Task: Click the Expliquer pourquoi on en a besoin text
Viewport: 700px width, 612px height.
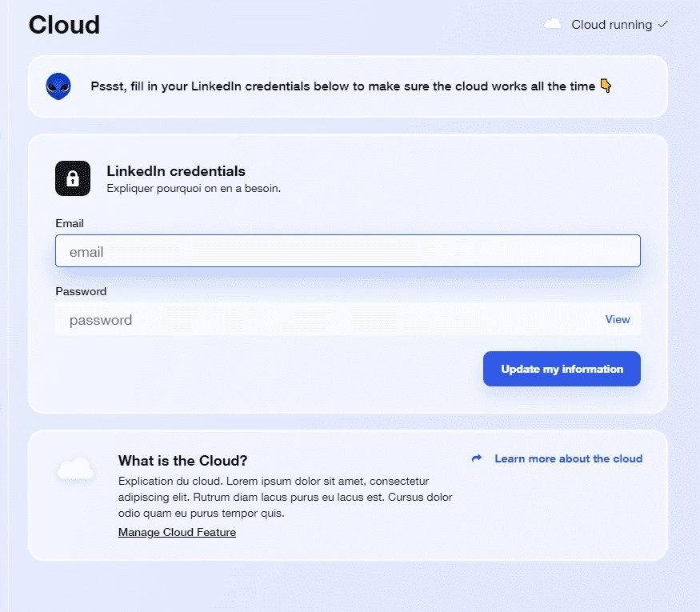Action: (194, 188)
